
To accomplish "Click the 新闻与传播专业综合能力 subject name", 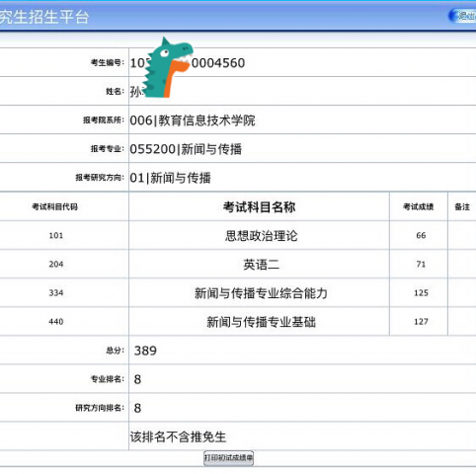I will coord(261,293).
